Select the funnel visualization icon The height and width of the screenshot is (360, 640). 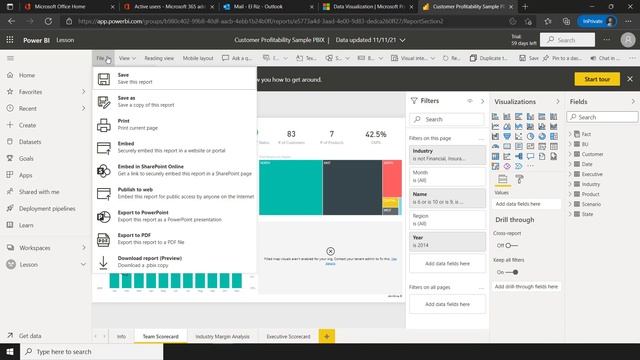point(507,136)
